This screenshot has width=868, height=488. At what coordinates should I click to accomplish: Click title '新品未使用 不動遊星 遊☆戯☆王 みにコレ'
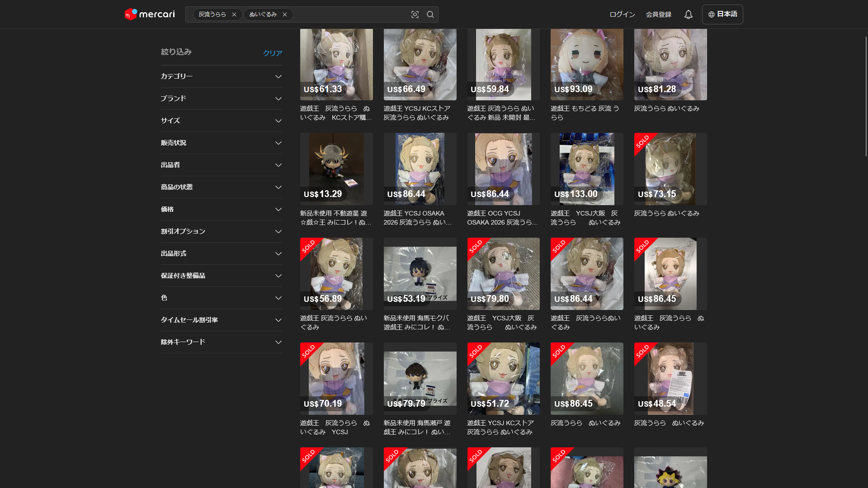336,218
